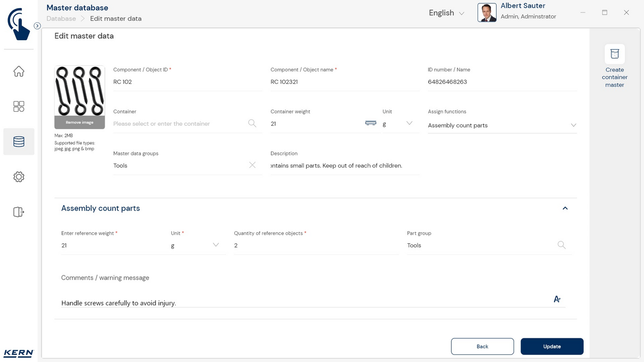Expand the sidebar with arrow toggle
This screenshot has width=644, height=362.
(x=37, y=26)
